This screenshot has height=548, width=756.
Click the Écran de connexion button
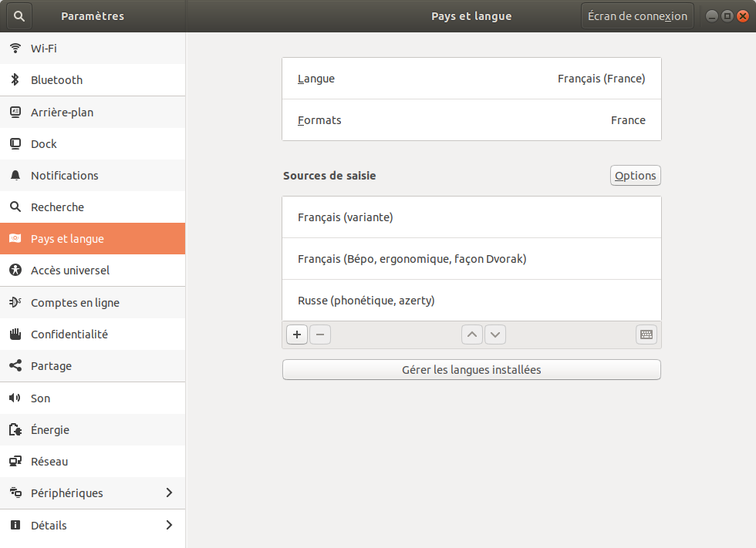(636, 15)
